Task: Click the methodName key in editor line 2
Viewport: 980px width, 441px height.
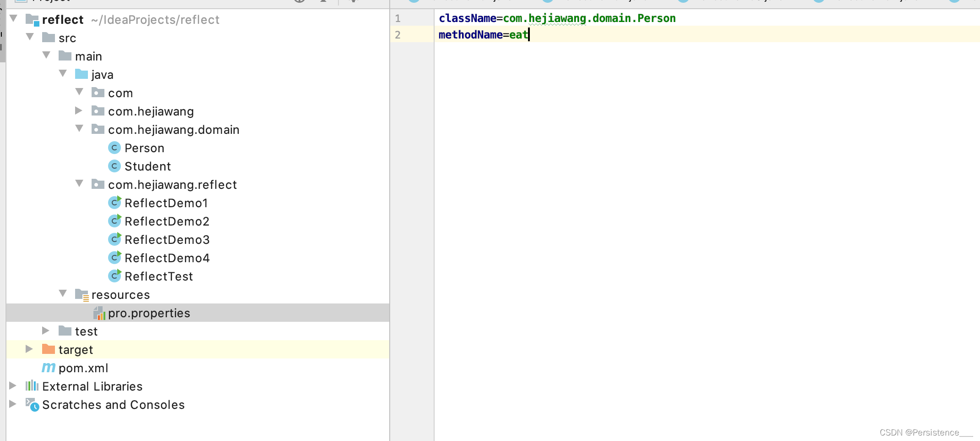Action: pyautogui.click(x=471, y=35)
